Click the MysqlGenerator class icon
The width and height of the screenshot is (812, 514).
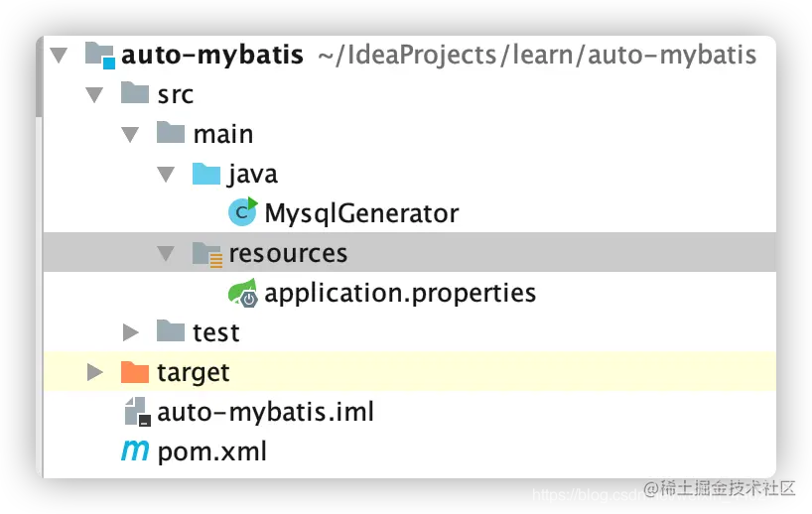click(x=243, y=211)
